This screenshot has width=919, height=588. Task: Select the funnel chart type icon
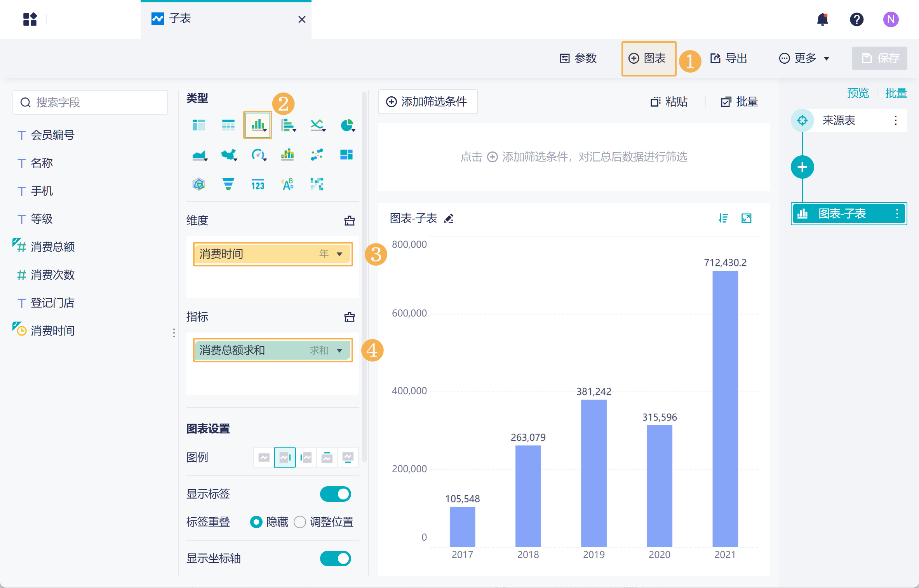point(228,184)
